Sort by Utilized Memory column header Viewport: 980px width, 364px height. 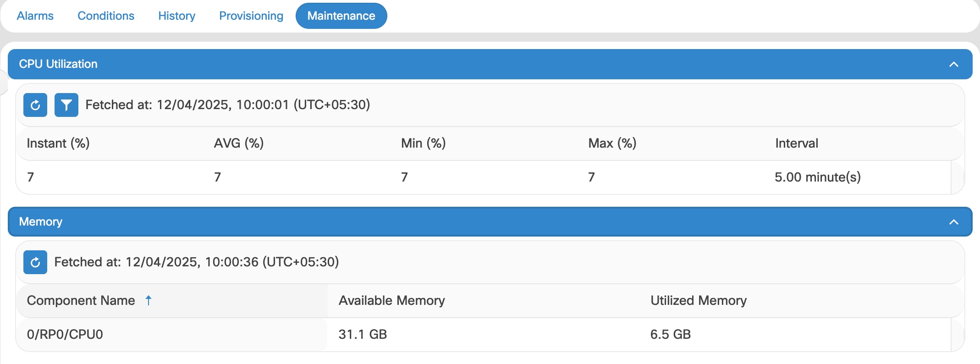(x=698, y=301)
